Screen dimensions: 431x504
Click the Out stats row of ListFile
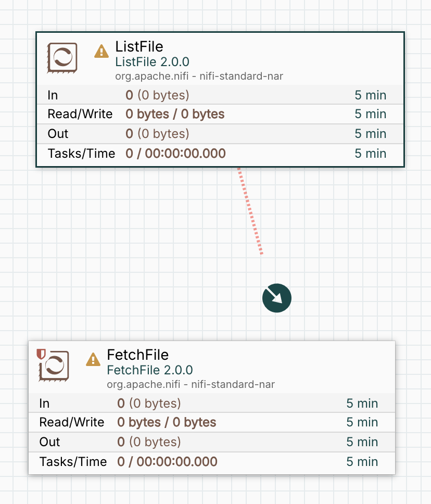220,134
